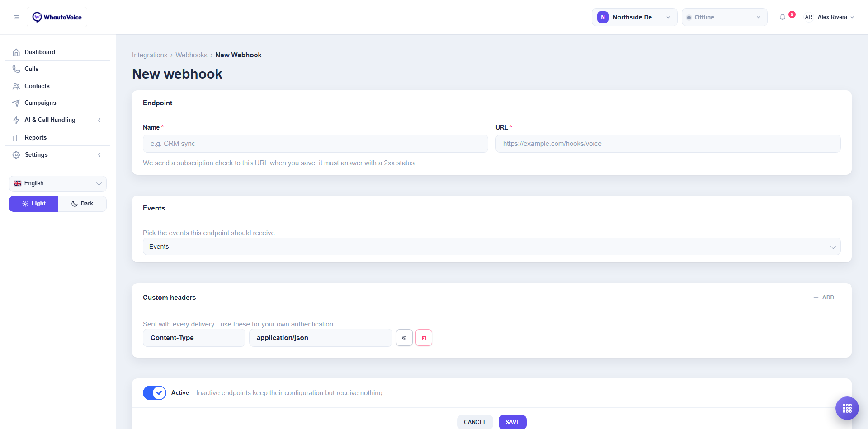Open the Alex Rivera user menu

pos(829,17)
